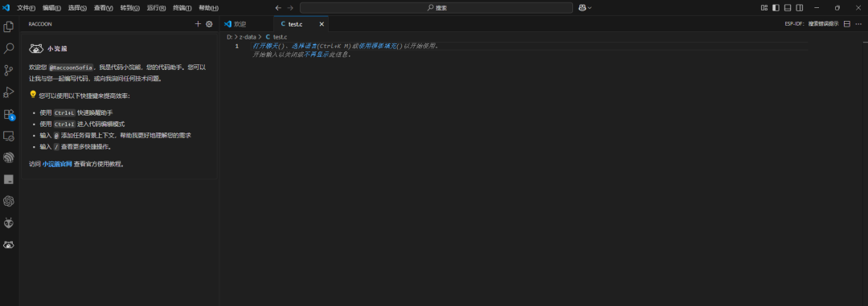Start new Raccoon chat with plus icon
This screenshot has height=306, width=868.
[x=199, y=24]
